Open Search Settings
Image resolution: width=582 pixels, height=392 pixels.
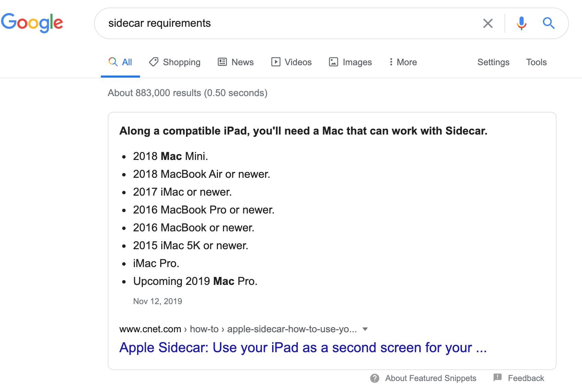(493, 62)
